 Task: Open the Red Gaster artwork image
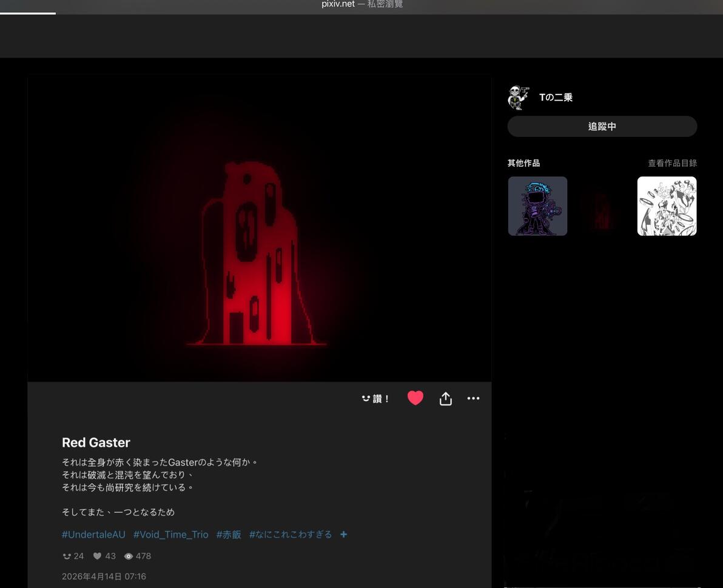[259, 229]
